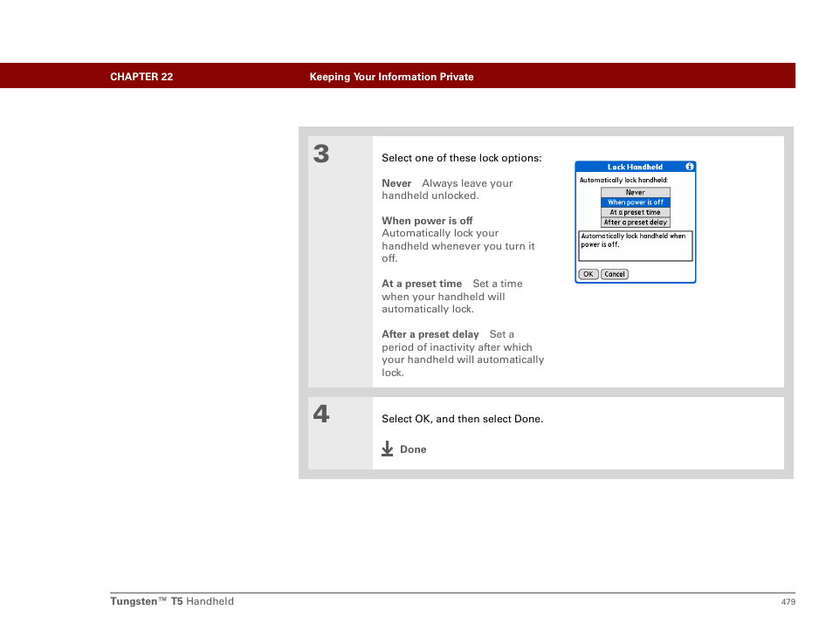Click the 'Done' label in step 4
The width and height of the screenshot is (833, 644).
coord(413,449)
